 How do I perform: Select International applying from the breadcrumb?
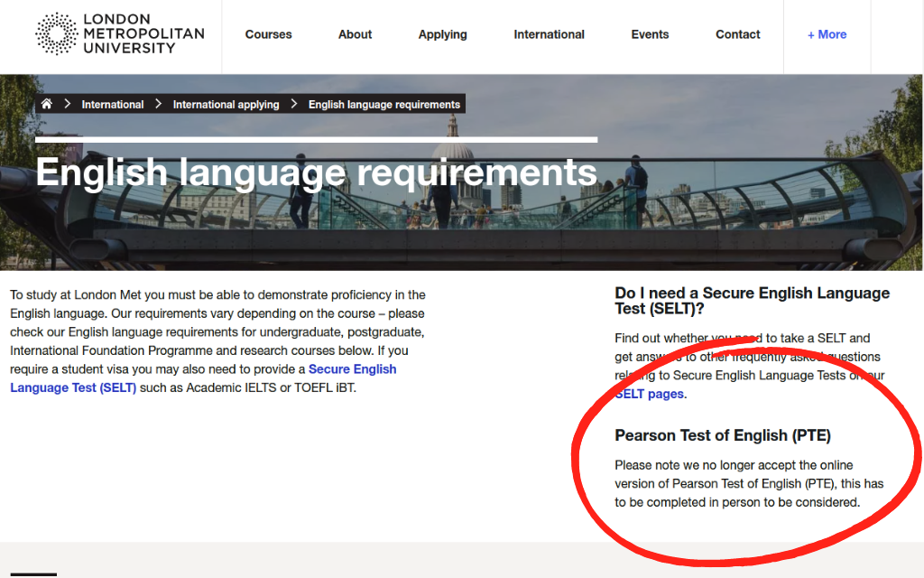(x=226, y=103)
